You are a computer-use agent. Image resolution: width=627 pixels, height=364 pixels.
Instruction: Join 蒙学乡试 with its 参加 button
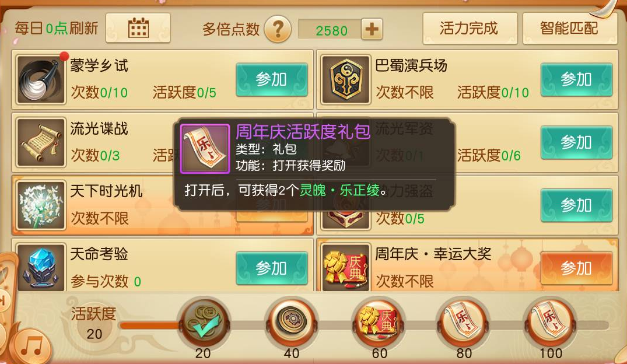point(272,79)
